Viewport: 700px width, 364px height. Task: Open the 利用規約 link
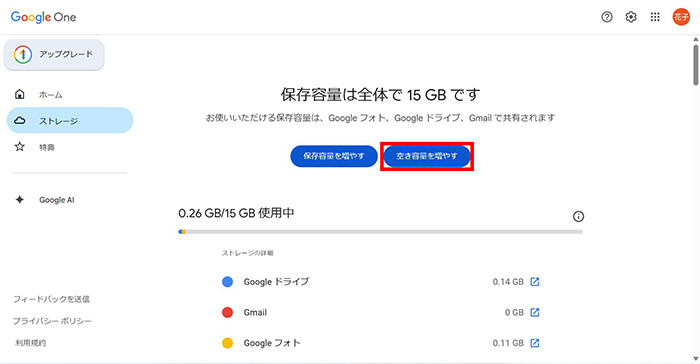31,343
